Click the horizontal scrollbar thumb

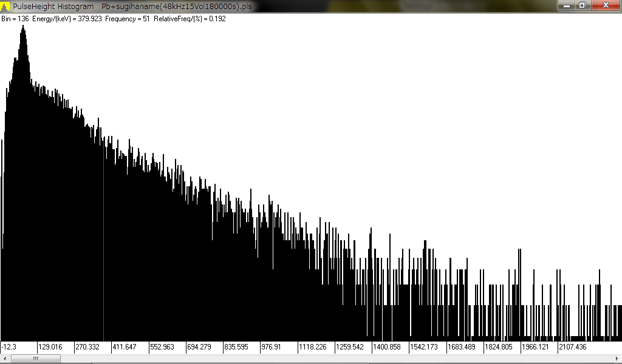click(35, 359)
